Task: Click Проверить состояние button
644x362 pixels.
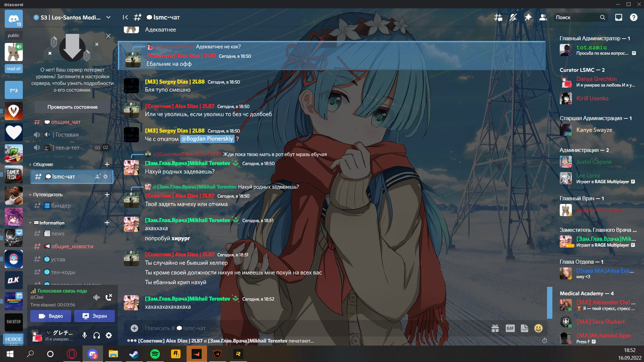Action: pos(72,107)
